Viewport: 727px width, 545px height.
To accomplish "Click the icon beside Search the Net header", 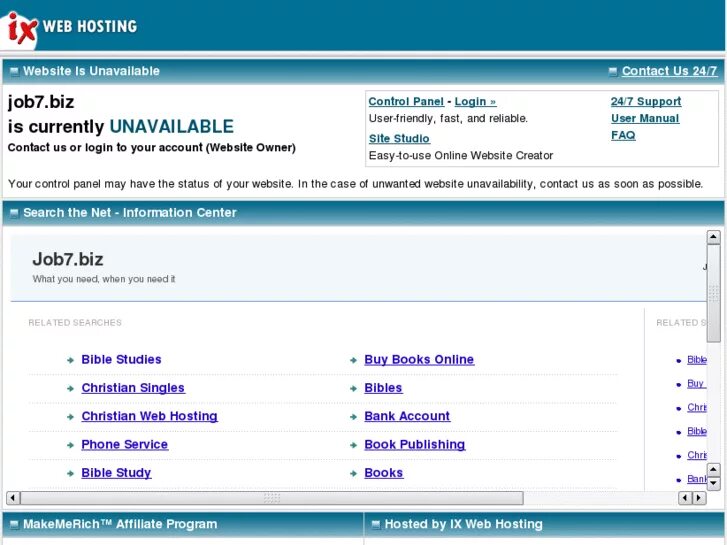I will coord(14,213).
